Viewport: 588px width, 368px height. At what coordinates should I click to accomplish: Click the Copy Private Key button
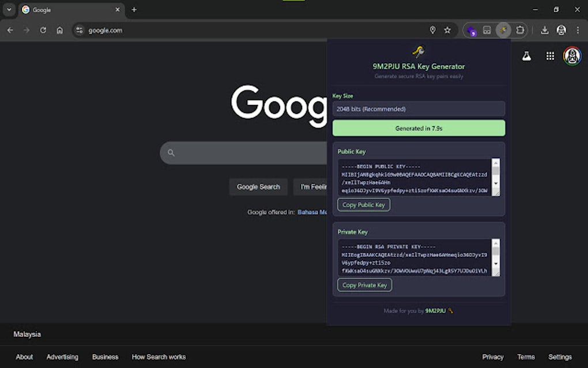pyautogui.click(x=364, y=285)
